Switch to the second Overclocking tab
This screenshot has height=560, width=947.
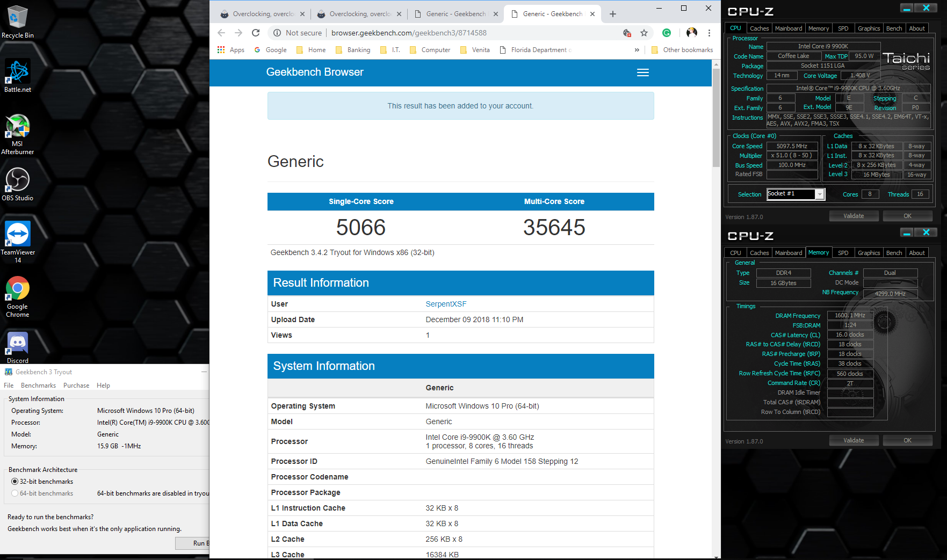click(x=360, y=14)
